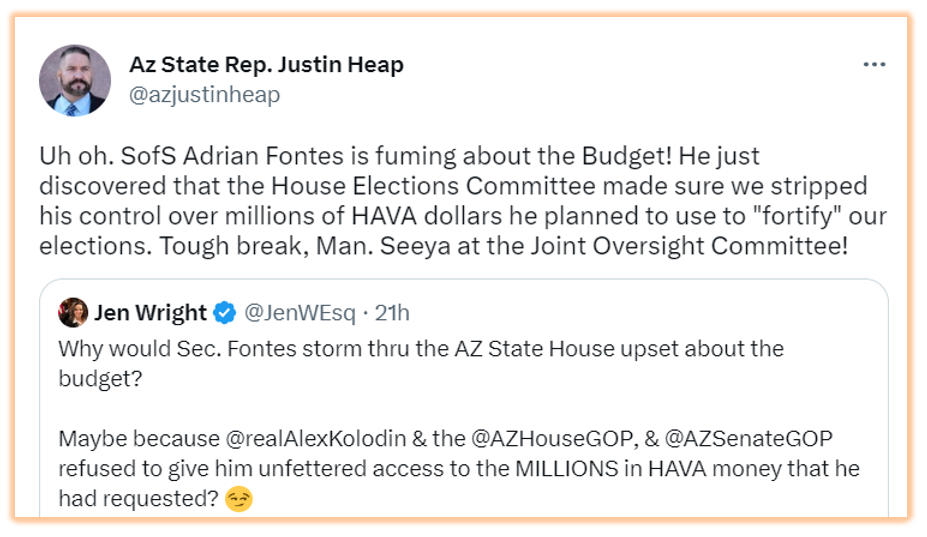Open the Az State Rep. Justin Heap name link
This screenshot has width=927, height=537.
tap(266, 65)
